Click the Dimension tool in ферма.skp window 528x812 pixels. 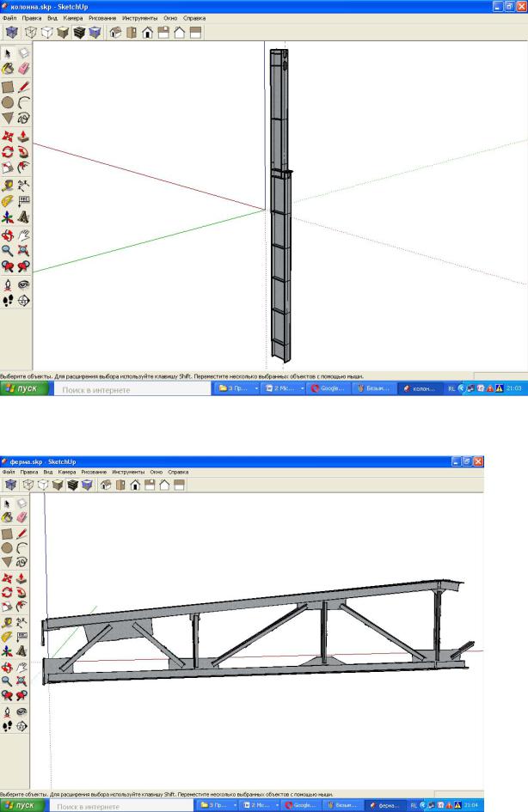[21, 622]
